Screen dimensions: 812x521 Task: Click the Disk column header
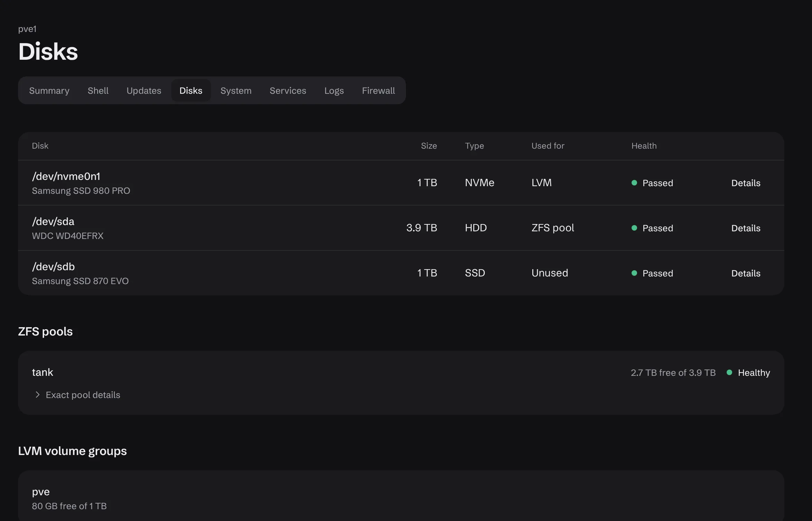point(40,146)
